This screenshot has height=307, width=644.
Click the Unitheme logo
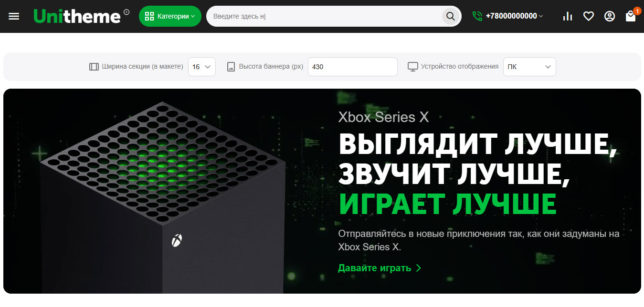click(x=77, y=16)
